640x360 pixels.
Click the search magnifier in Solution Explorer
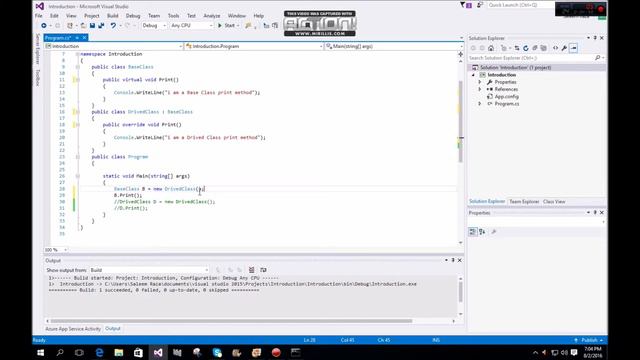click(x=598, y=58)
